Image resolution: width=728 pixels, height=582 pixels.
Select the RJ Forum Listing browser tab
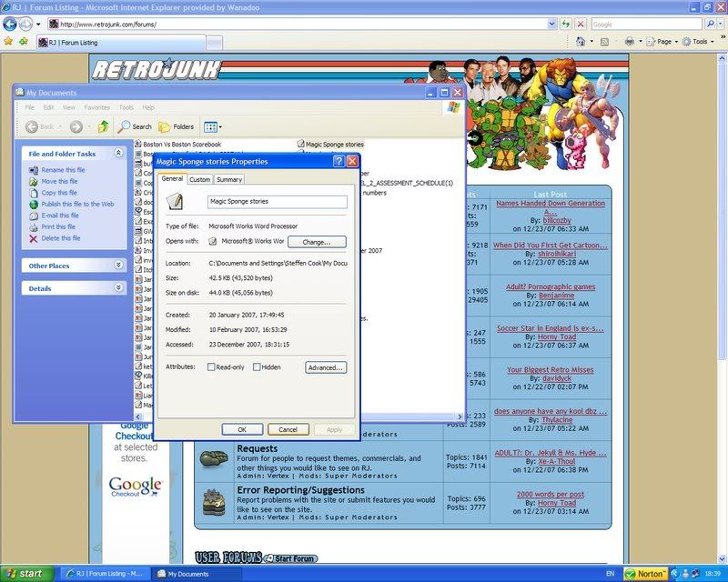[121, 42]
